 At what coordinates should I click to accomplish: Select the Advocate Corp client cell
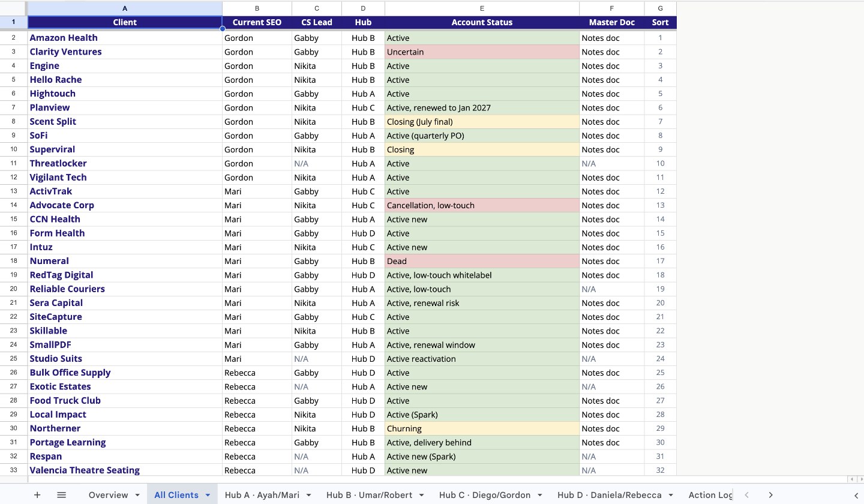pos(125,205)
